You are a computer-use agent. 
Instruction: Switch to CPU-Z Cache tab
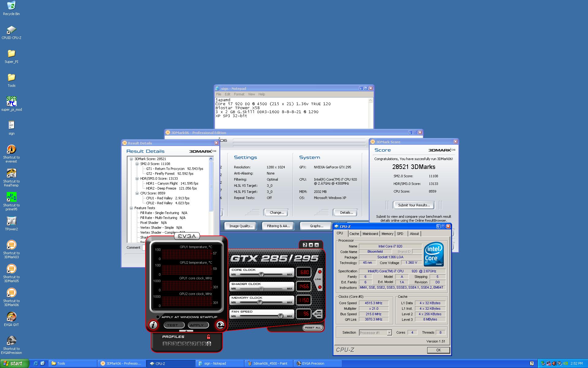click(354, 234)
